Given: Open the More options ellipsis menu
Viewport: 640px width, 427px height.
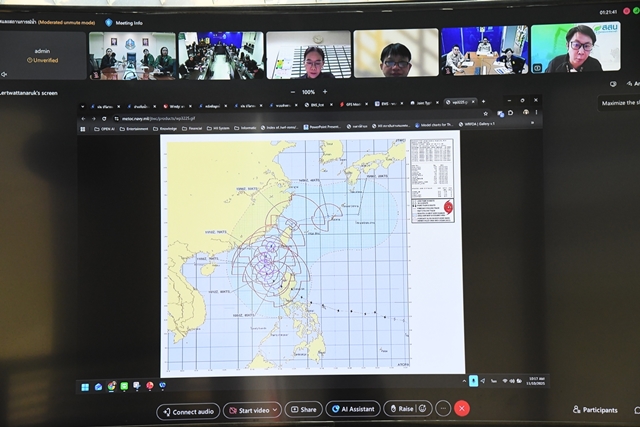Looking at the screenshot, I should coord(443,409).
